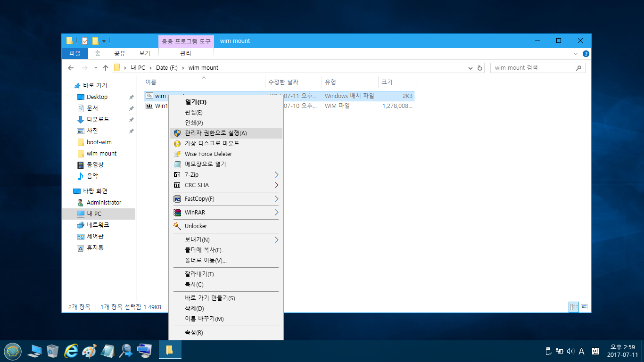
Task: Expand the 7-Zip submenu arrow
Action: click(277, 174)
